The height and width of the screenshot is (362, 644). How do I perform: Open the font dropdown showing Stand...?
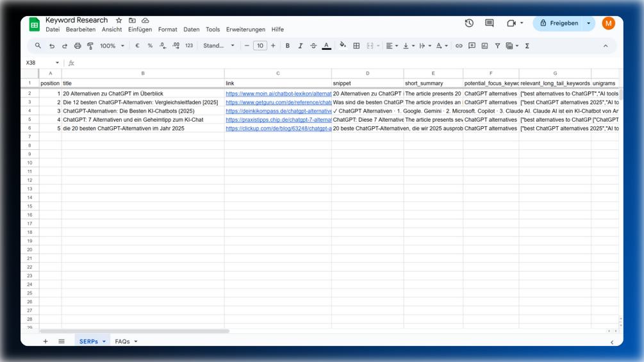[219, 46]
